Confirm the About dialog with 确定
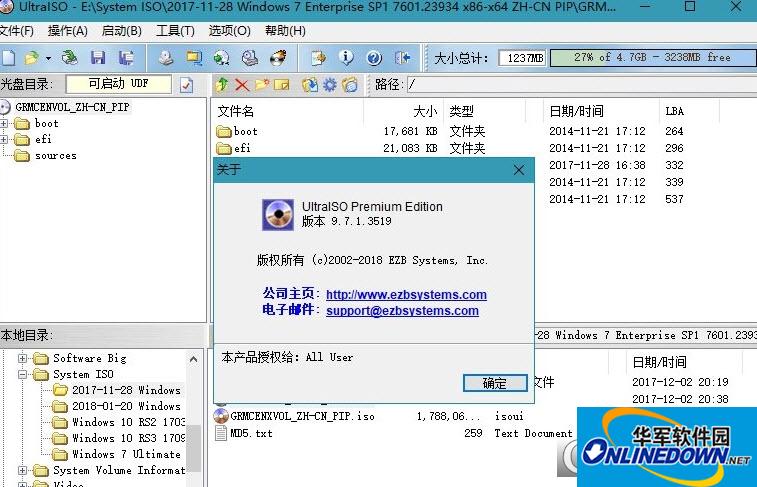Screen dimensions: 757x487 tap(495, 383)
